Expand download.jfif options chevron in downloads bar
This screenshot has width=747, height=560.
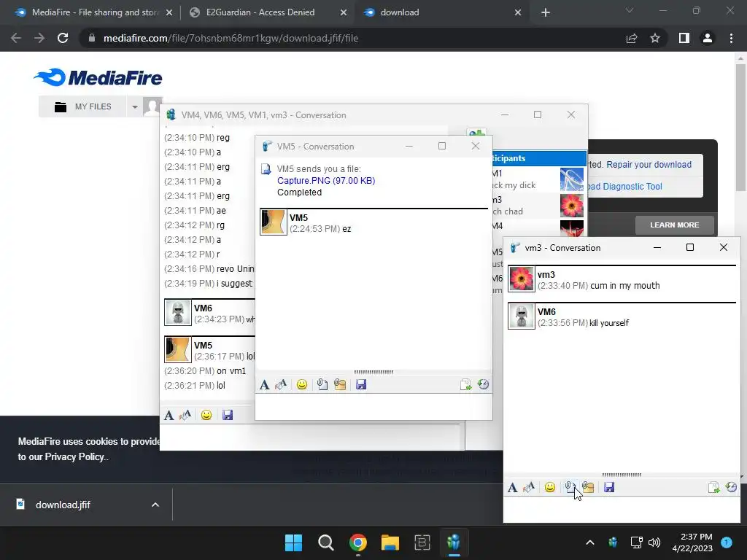click(155, 505)
